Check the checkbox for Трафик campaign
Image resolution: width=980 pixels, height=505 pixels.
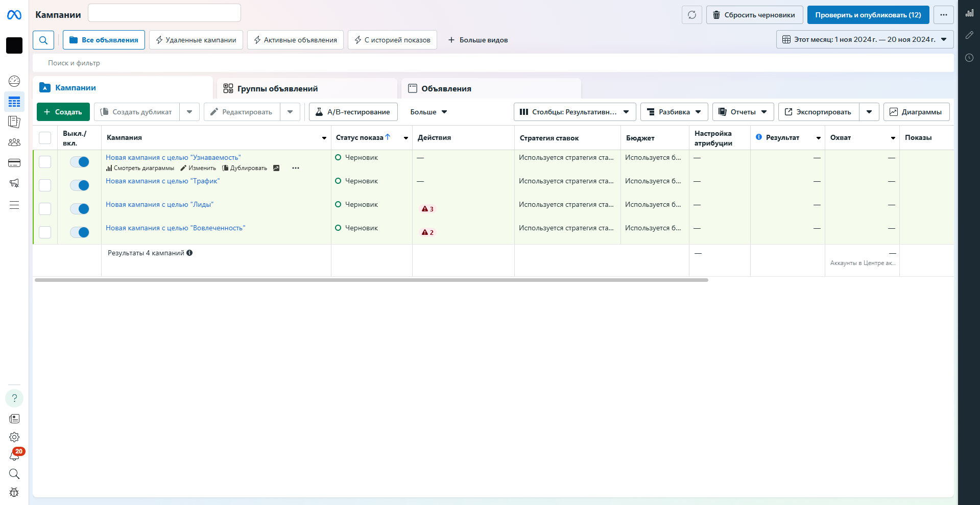[45, 185]
